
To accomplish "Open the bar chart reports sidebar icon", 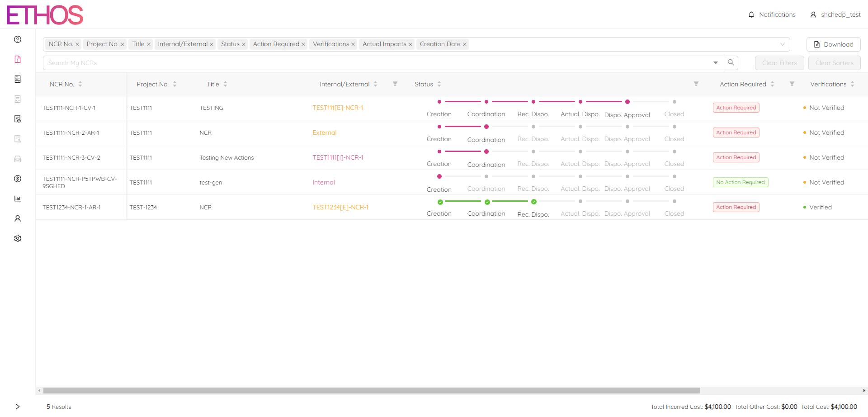I will (18, 199).
